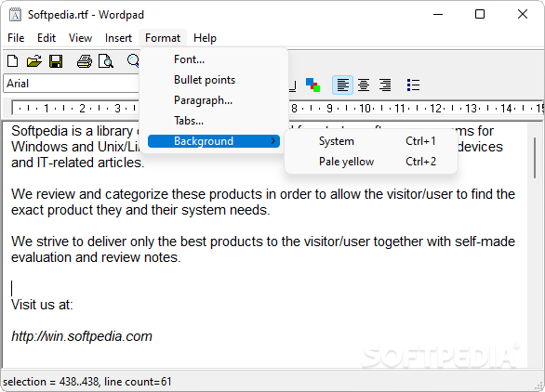Viewport: 545px width, 392px height.
Task: Click the selection status bar text
Action: pyautogui.click(x=87, y=382)
